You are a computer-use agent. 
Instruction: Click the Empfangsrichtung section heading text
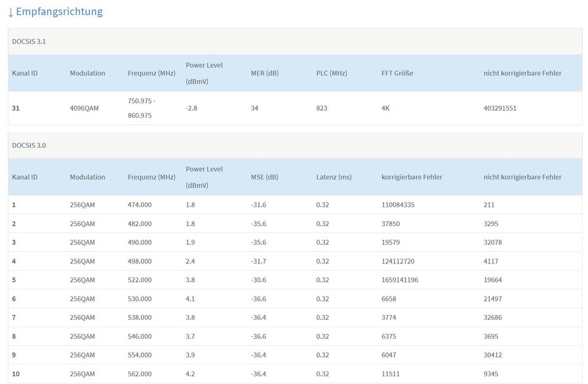pyautogui.click(x=59, y=12)
